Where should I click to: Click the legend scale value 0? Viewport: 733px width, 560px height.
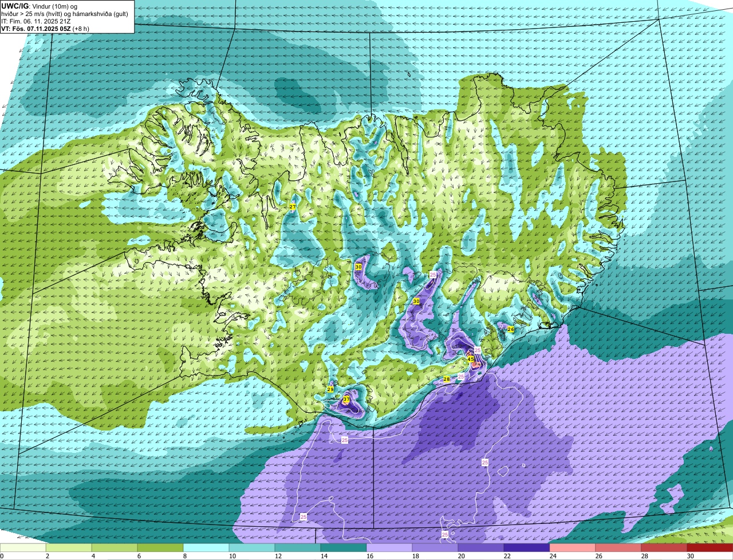tap(2, 556)
